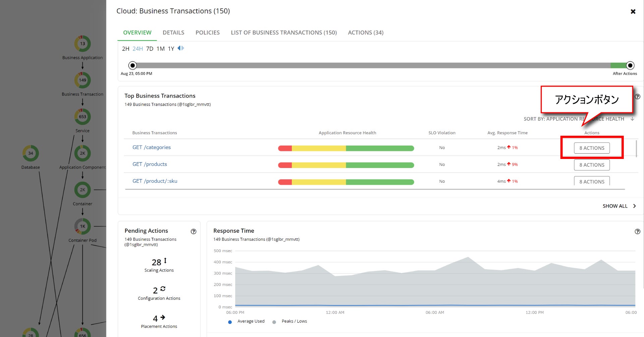Click the After Actions timeline slider handle
Image resolution: width=644 pixels, height=337 pixels.
[630, 65]
